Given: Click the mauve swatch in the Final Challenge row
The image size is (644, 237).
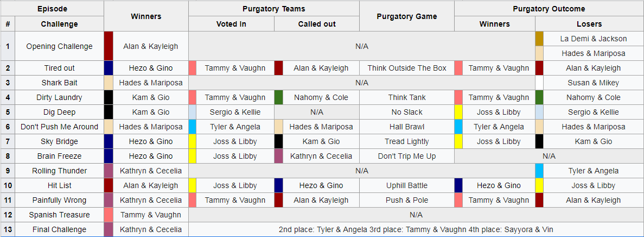Looking at the screenshot, I should (x=109, y=229).
